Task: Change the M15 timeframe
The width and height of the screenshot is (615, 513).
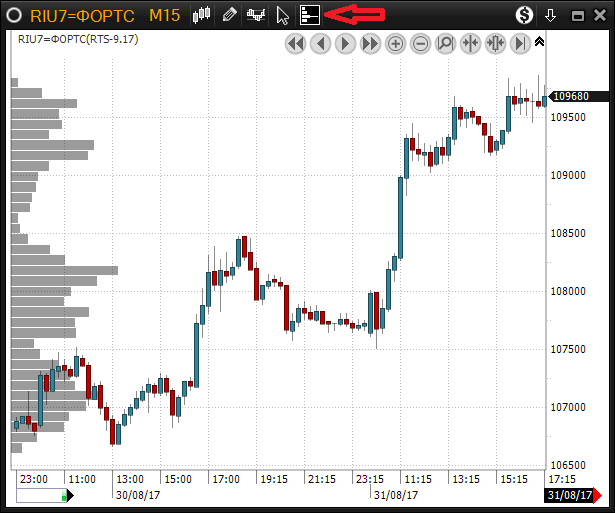Action: (x=164, y=15)
